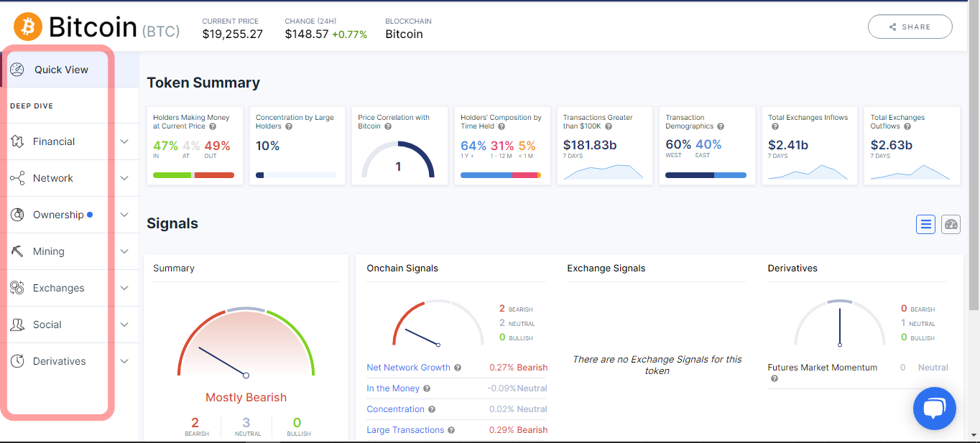Click help icon for Price Correlation with Bitcoin
Screen dimensions: 980x443
coord(388,126)
